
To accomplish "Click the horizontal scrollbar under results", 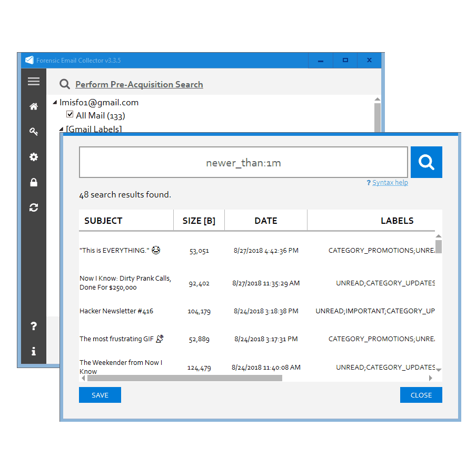I will coord(184,378).
